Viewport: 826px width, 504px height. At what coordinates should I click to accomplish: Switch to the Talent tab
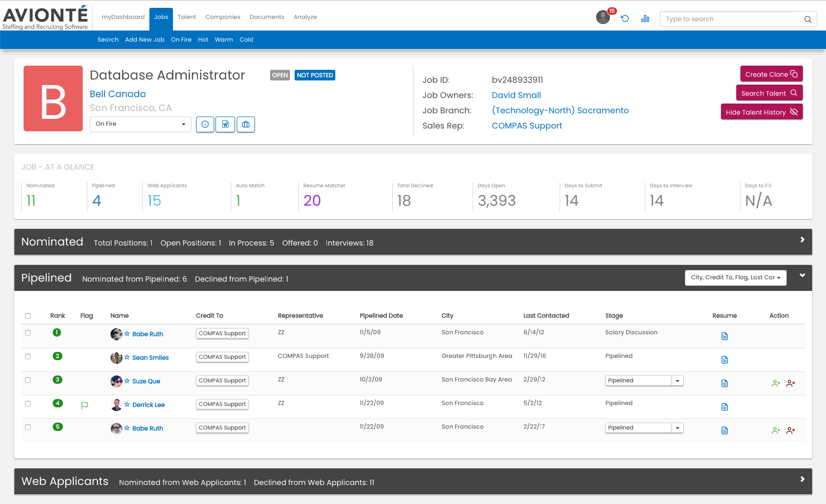click(x=187, y=17)
